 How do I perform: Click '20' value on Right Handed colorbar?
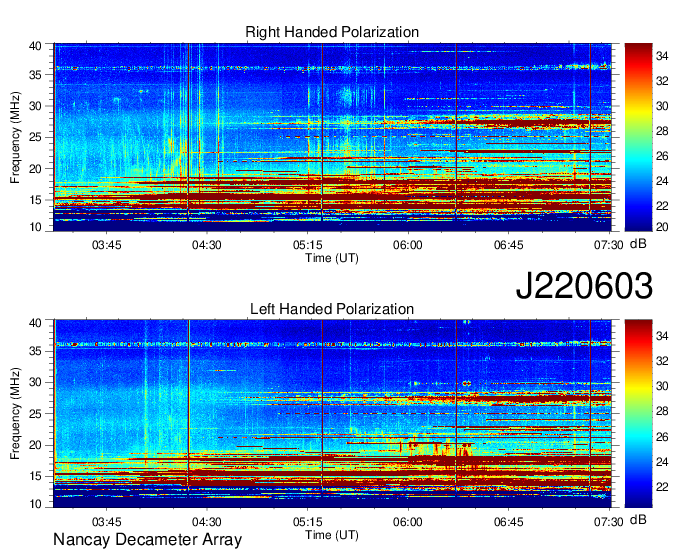click(x=662, y=227)
